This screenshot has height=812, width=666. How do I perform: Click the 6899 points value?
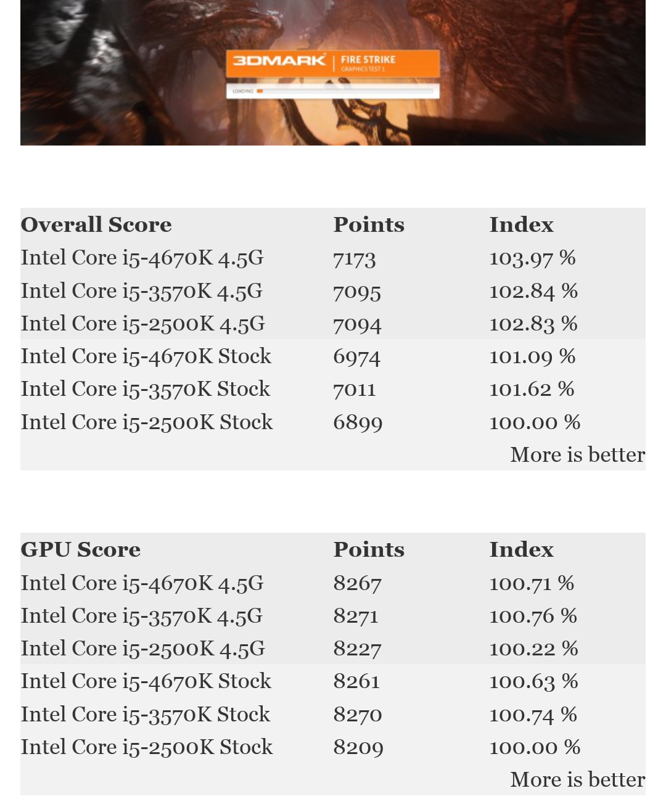pos(358,422)
